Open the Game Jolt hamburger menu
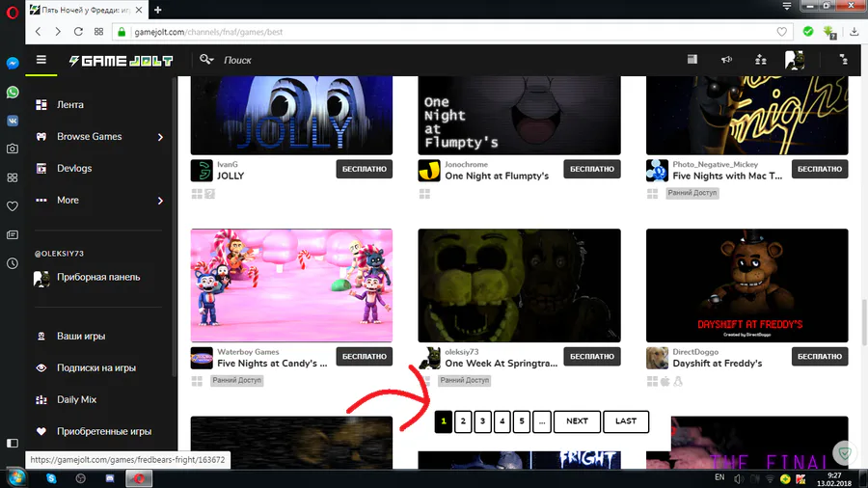868x488 pixels. coord(41,60)
